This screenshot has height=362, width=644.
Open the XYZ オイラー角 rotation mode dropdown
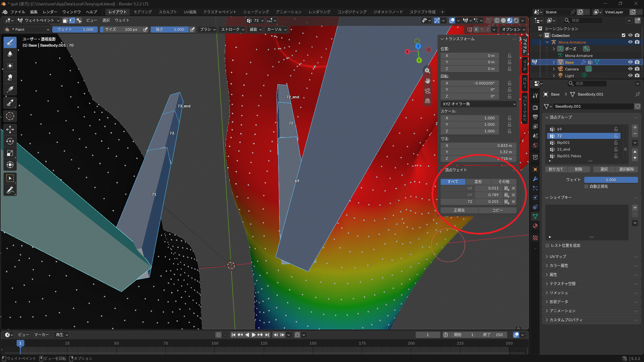(x=479, y=104)
